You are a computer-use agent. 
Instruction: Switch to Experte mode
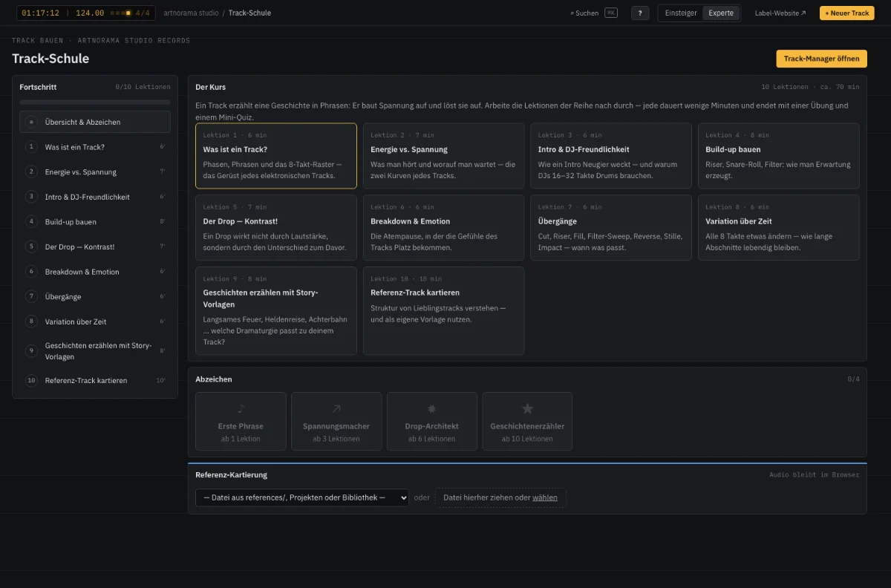pyautogui.click(x=721, y=13)
